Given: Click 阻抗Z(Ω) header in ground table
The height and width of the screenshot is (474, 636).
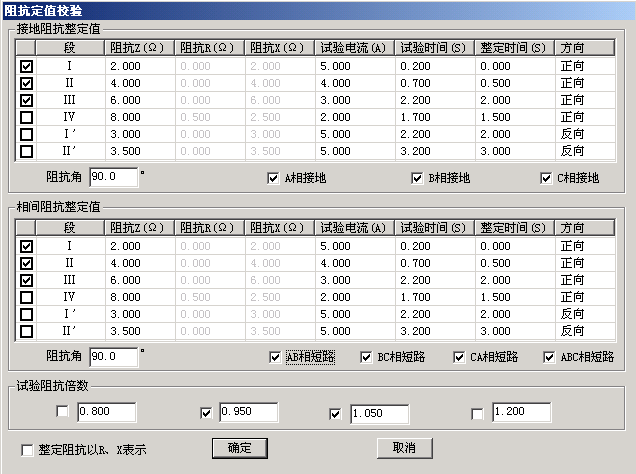Looking at the screenshot, I should 139,47.
